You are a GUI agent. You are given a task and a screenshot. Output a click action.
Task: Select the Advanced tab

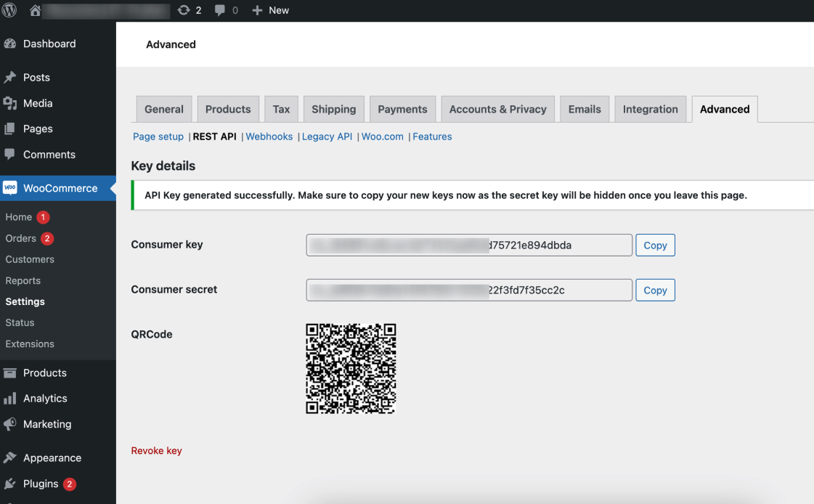click(725, 109)
